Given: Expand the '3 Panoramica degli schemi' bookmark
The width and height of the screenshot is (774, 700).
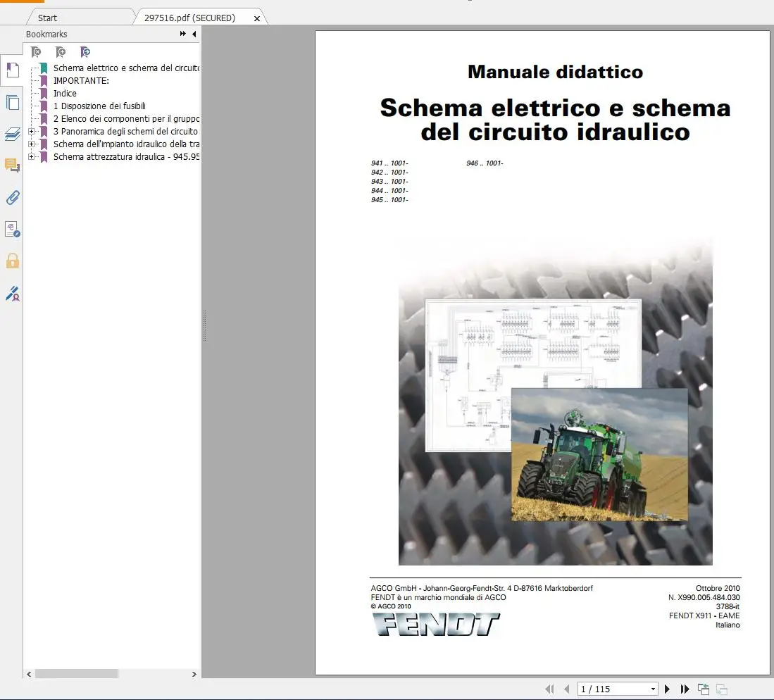Looking at the screenshot, I should tap(31, 131).
